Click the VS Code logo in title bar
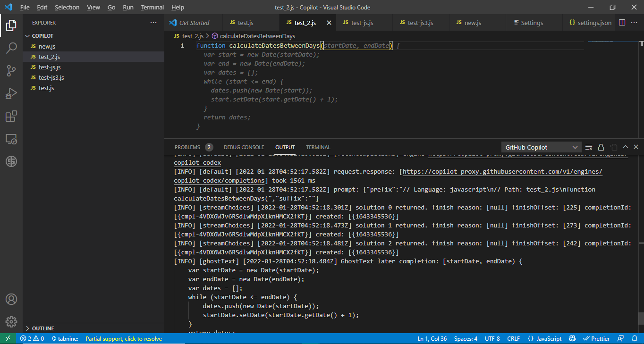This screenshot has width=644, height=344. tap(8, 7)
